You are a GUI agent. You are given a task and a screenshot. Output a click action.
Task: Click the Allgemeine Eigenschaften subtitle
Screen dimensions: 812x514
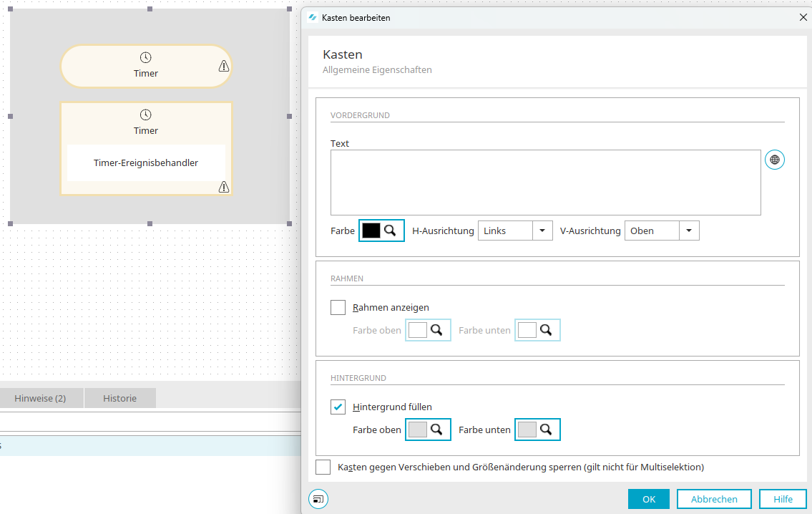[x=377, y=69]
